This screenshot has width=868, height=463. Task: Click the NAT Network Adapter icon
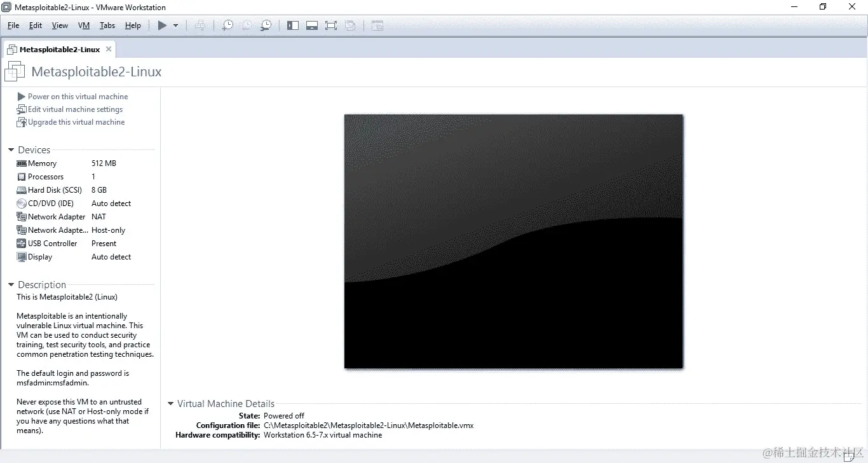(x=22, y=217)
